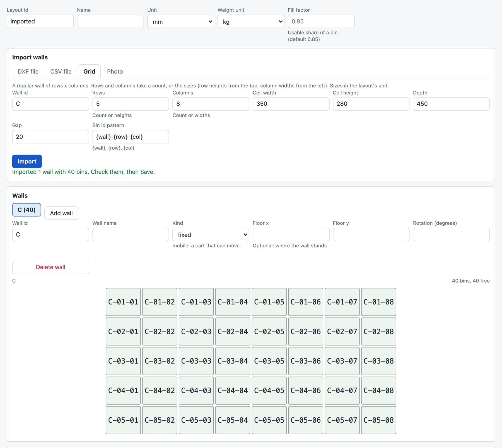Viewport: 502px width, 448px height.
Task: Click bin cell C-02-06
Action: (306, 332)
